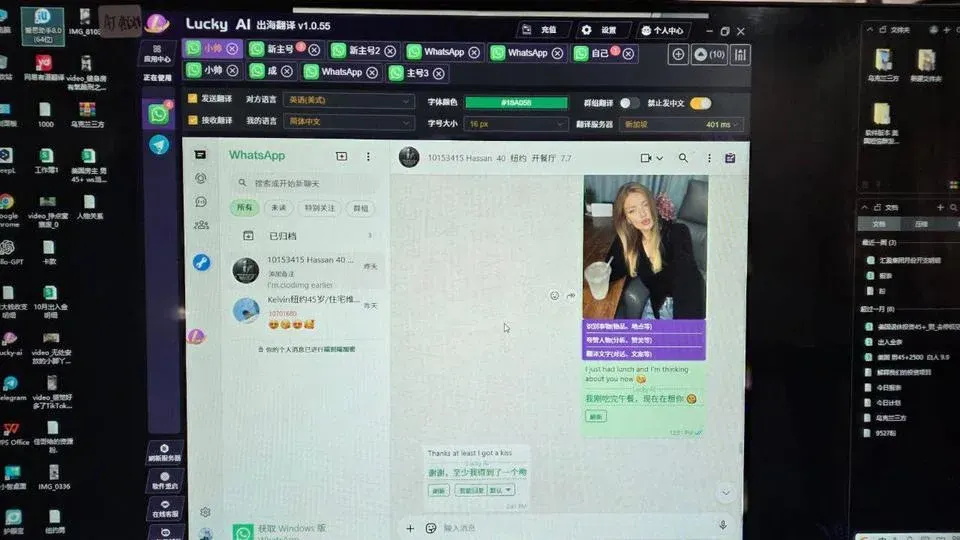Click the 充值 recharge button
This screenshot has width=960, height=540.
point(538,30)
